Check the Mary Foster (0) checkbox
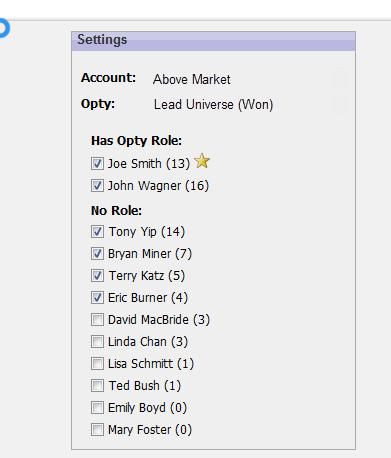Screen dimensions: 391x458 pyautogui.click(x=97, y=430)
